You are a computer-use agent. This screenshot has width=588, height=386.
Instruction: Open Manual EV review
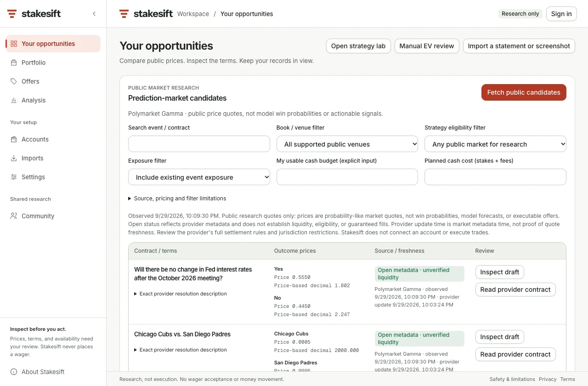(x=427, y=46)
